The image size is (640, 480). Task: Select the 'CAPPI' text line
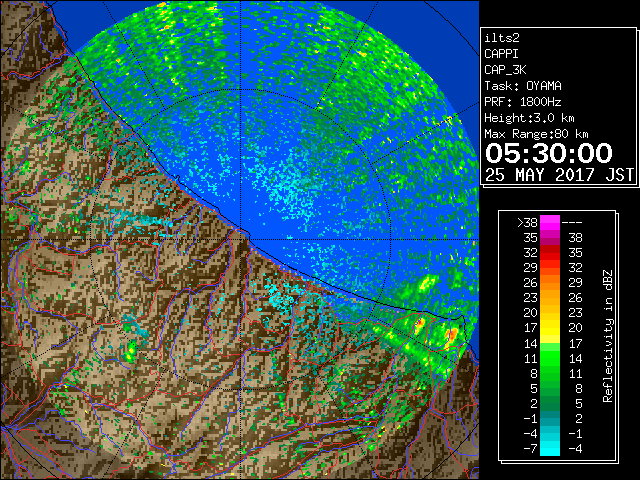pos(501,54)
